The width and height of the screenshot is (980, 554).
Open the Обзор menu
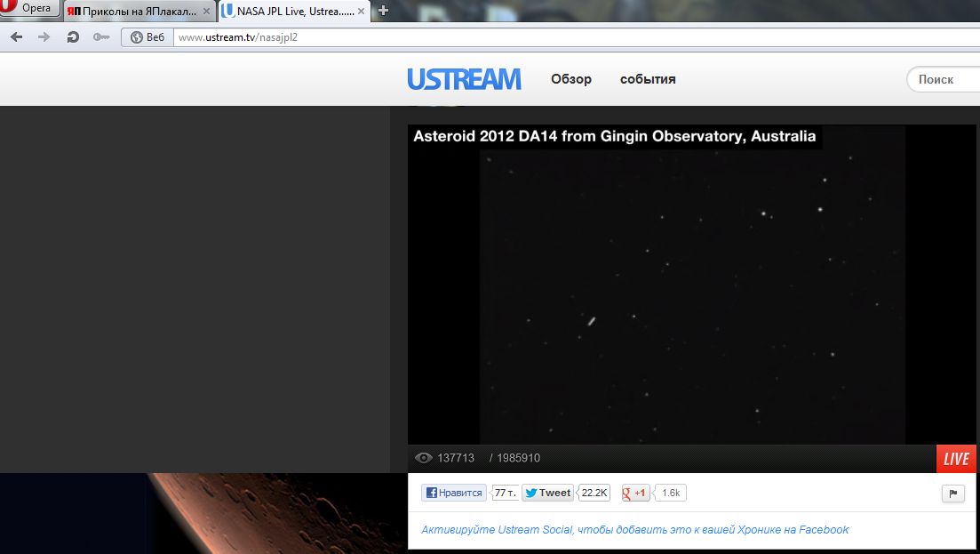click(571, 79)
